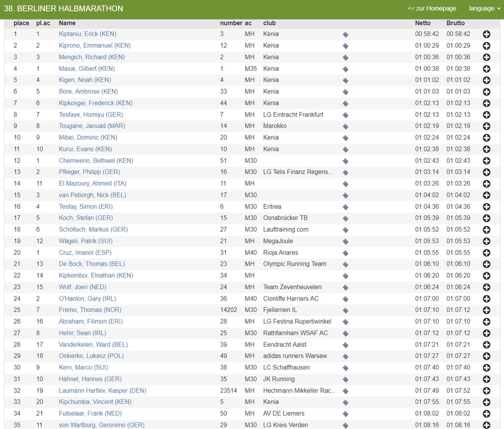504x429 pixels.
Task: Click club cell 'adidas runners Warsaw'
Action: pos(295,356)
